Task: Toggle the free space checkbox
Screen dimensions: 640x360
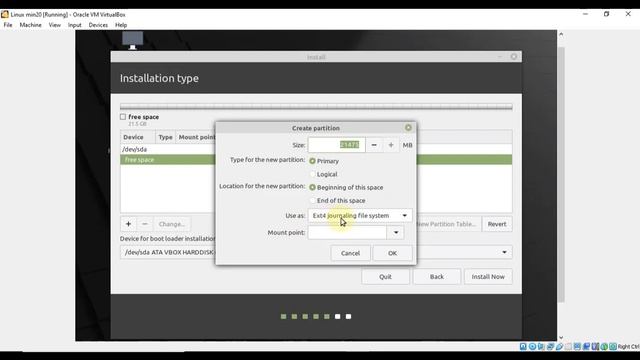Action: (123, 117)
